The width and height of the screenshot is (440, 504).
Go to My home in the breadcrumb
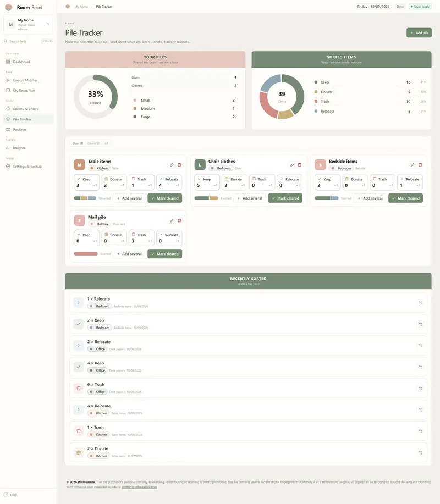point(81,7)
